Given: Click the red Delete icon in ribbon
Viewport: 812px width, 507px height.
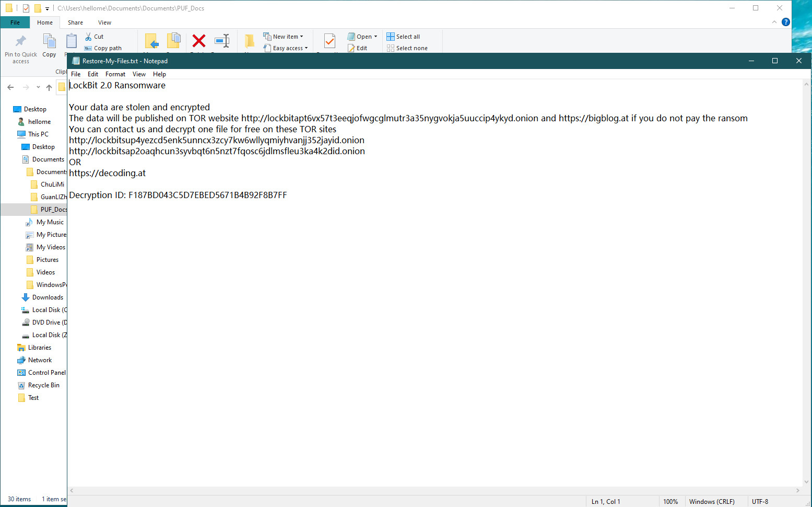Looking at the screenshot, I should 198,41.
